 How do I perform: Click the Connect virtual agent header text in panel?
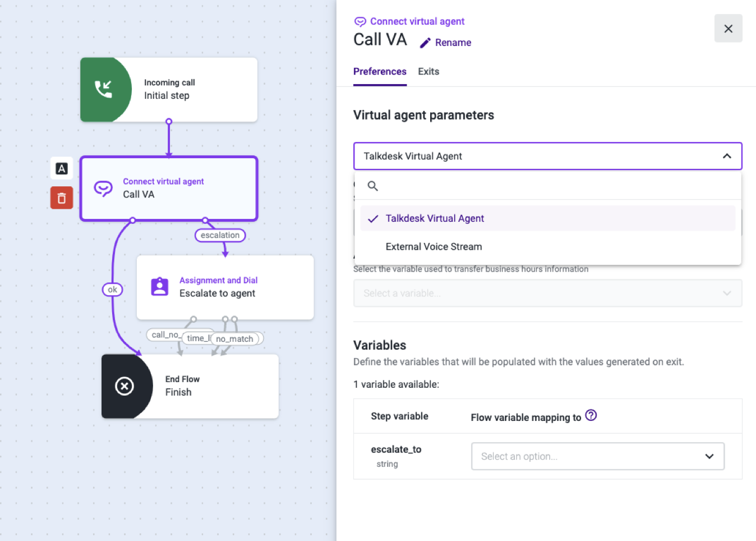pos(417,21)
